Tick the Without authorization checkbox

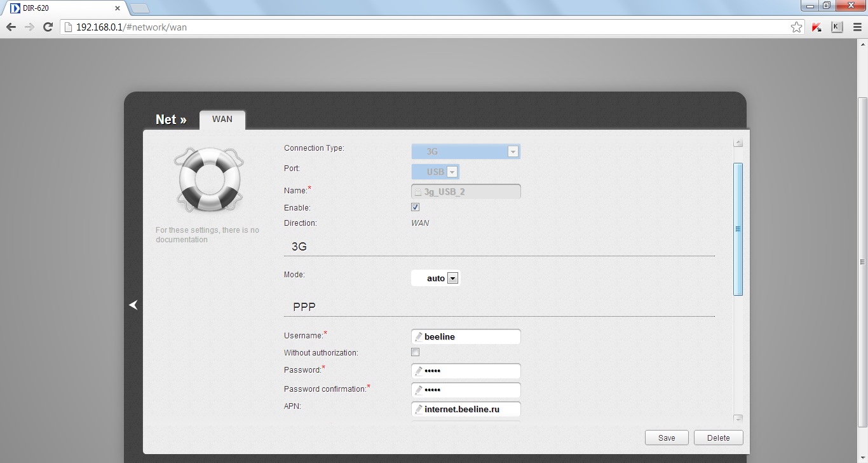(x=416, y=352)
